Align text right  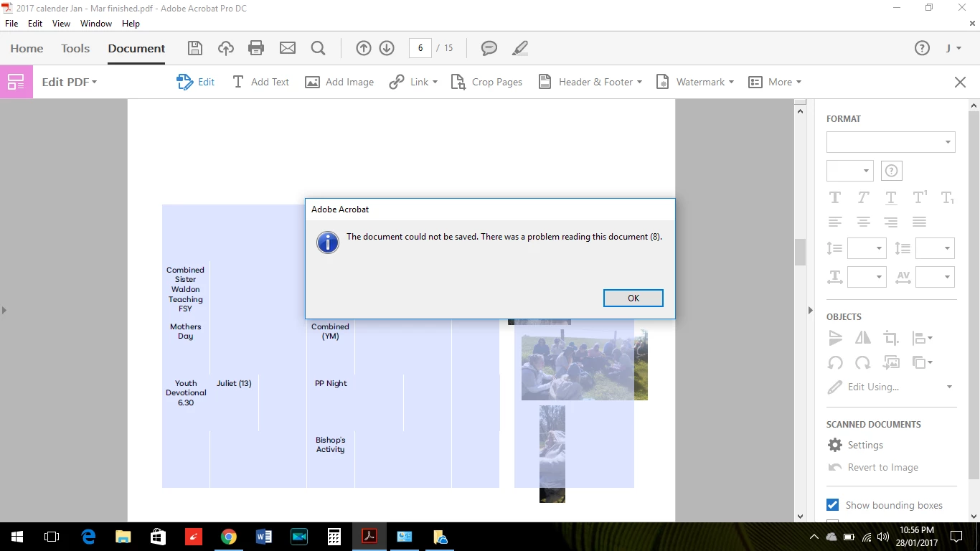coord(891,222)
